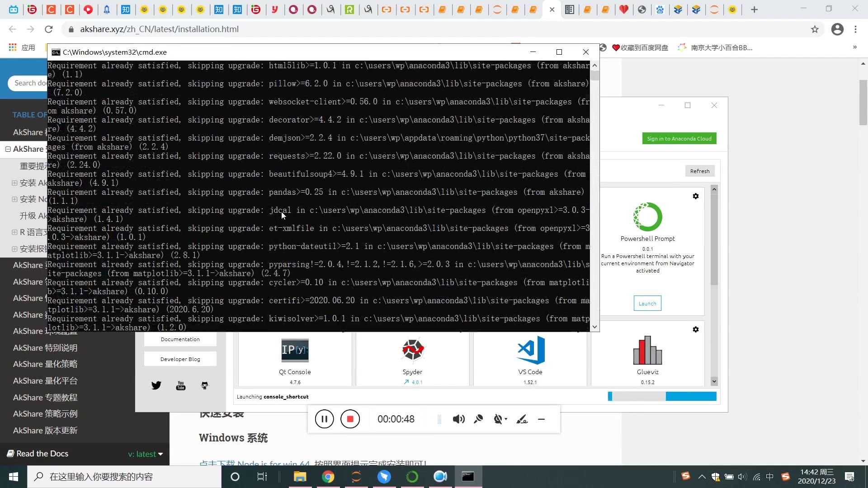Select the AkShare 量化策略 menu item
The image size is (868, 488).
[x=45, y=363]
